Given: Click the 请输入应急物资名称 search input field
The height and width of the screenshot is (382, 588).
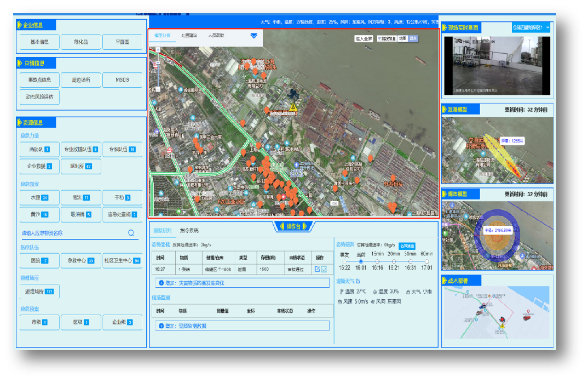Looking at the screenshot, I should 71,233.
